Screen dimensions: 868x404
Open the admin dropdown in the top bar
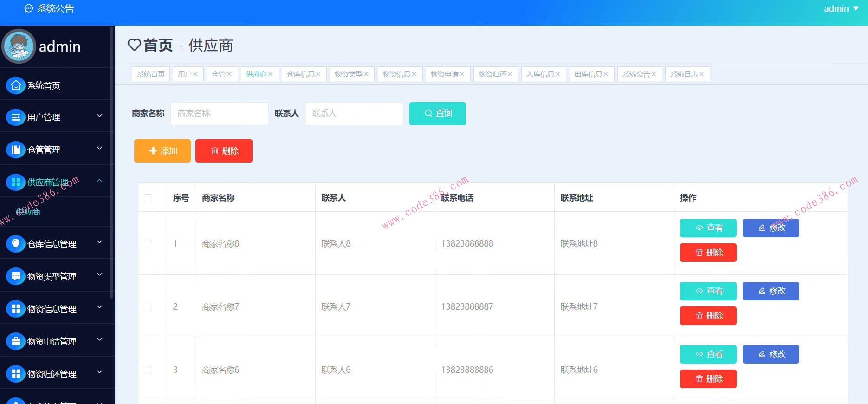point(841,8)
